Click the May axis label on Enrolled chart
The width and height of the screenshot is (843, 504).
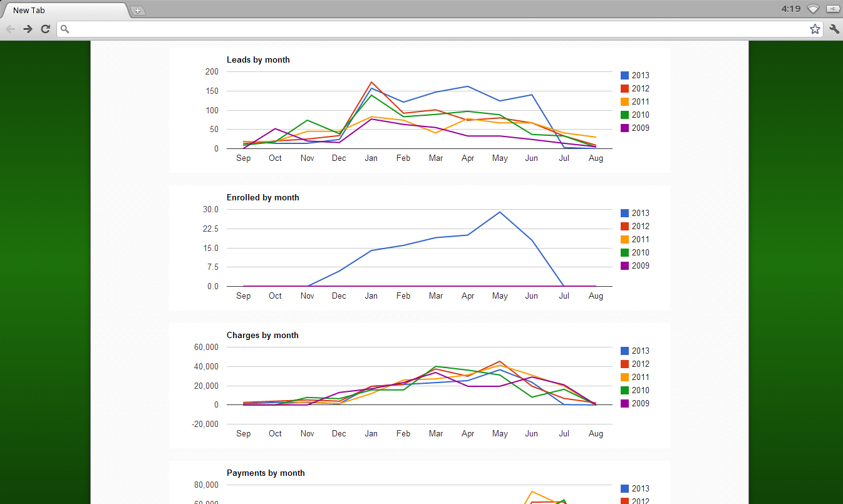[500, 296]
